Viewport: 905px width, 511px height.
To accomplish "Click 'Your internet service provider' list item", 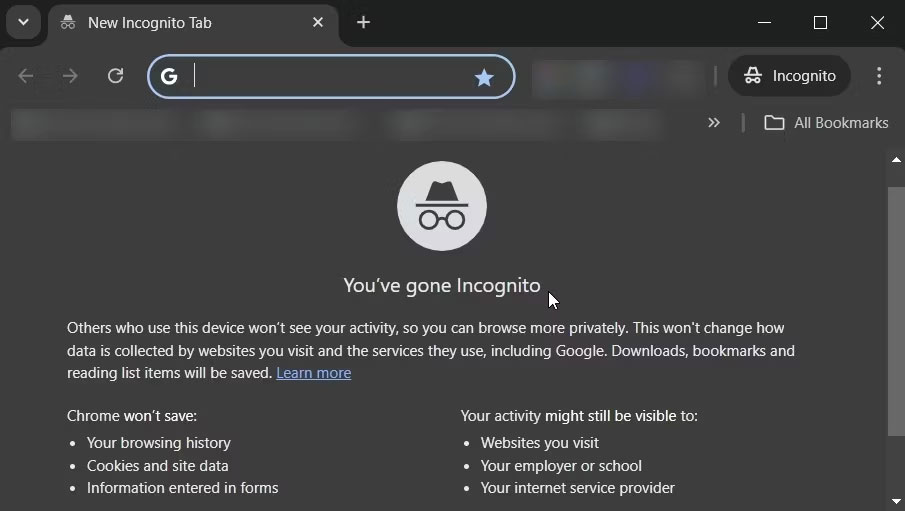I will 577,488.
